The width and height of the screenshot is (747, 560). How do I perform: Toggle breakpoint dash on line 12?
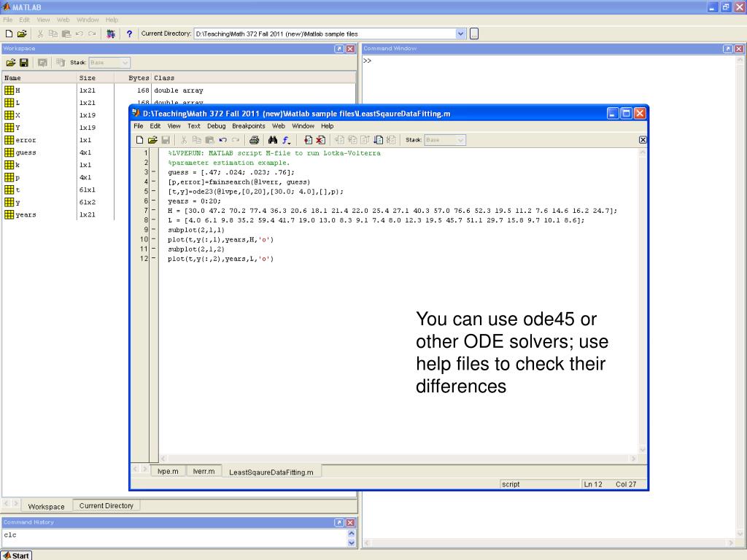click(154, 259)
